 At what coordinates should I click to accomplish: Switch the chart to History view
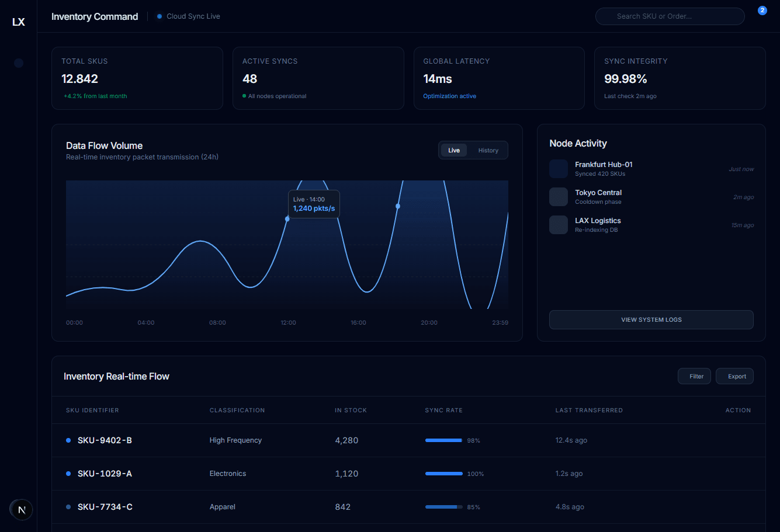point(488,150)
